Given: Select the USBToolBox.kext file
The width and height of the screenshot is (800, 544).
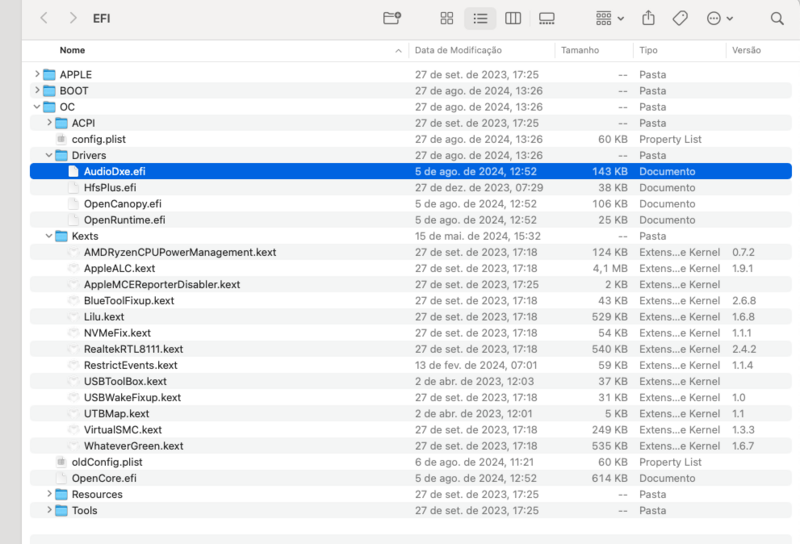Looking at the screenshot, I should [125, 381].
